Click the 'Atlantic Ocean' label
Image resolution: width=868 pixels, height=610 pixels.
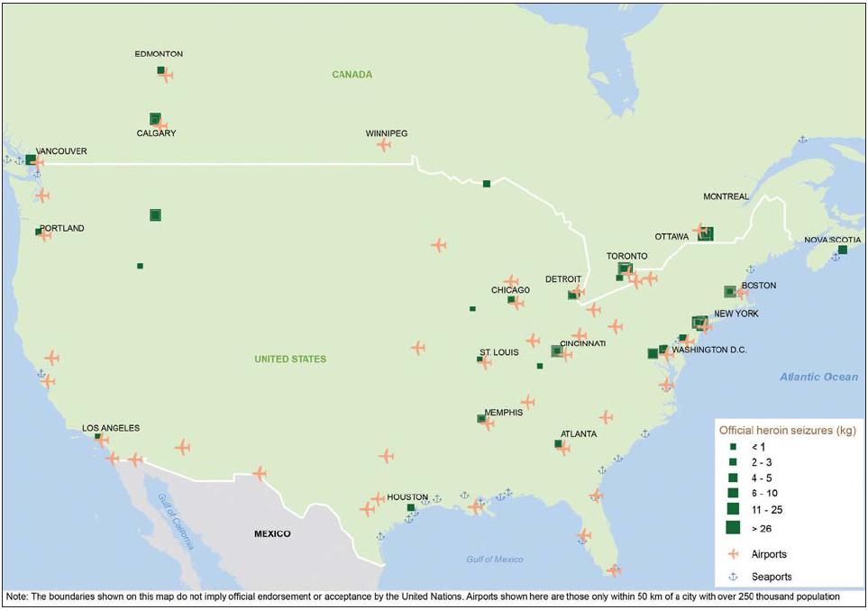(x=819, y=378)
